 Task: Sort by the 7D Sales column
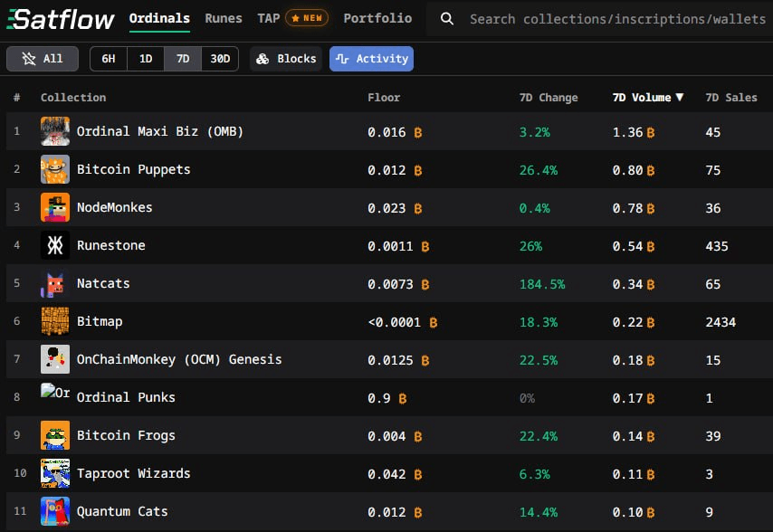(x=730, y=98)
